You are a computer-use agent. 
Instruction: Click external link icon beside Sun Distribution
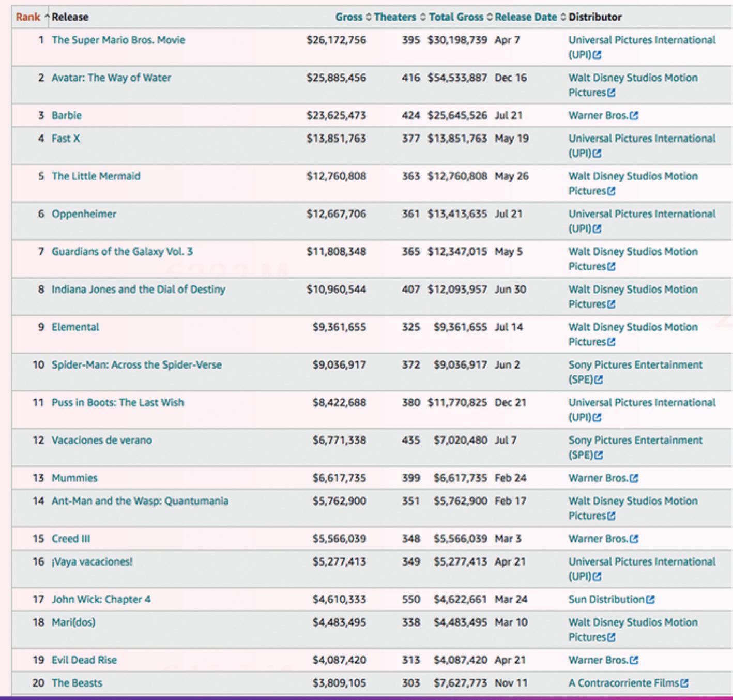point(650,600)
